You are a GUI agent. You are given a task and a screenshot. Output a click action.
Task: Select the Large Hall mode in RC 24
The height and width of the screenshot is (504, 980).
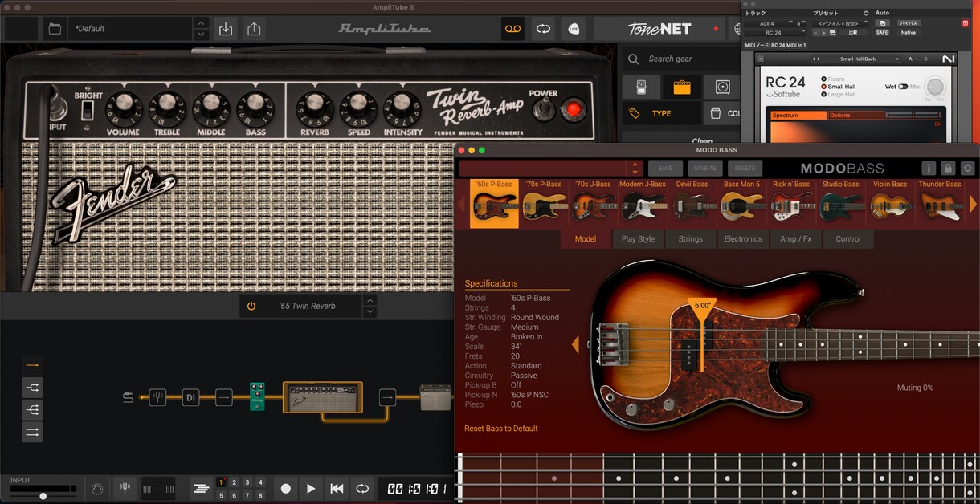click(x=838, y=95)
